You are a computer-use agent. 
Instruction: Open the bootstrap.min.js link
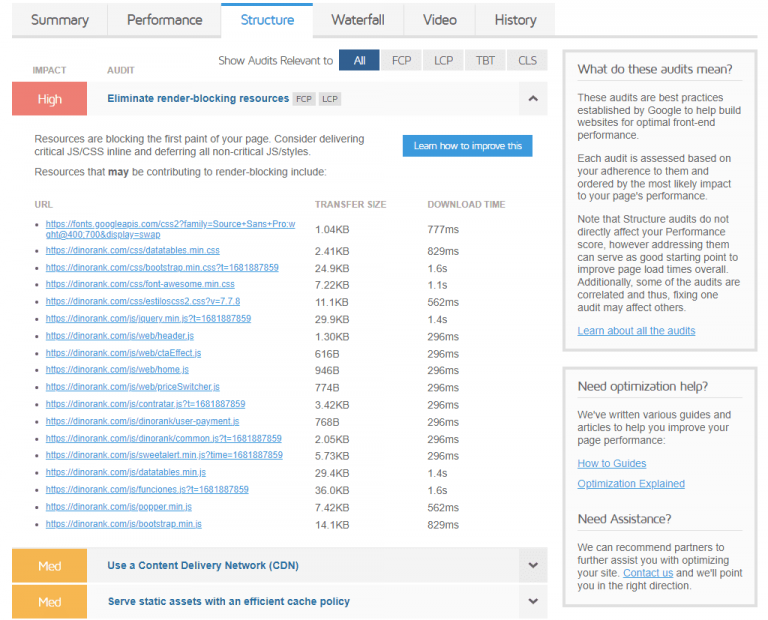123,524
